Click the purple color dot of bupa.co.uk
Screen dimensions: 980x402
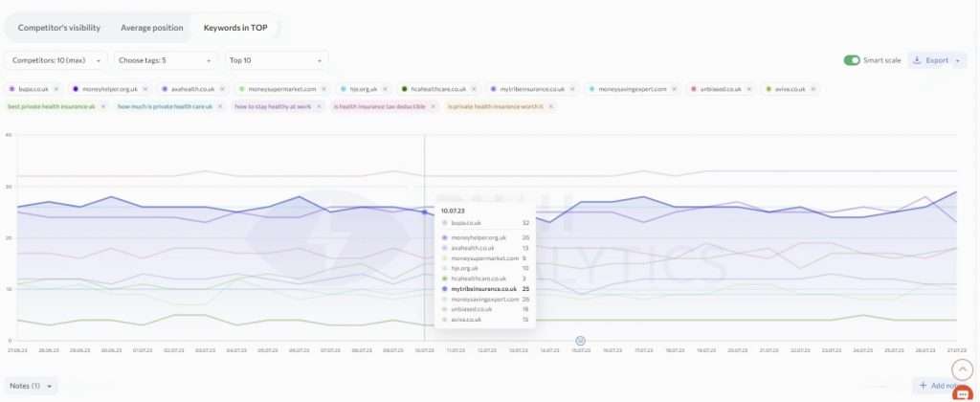pos(11,89)
